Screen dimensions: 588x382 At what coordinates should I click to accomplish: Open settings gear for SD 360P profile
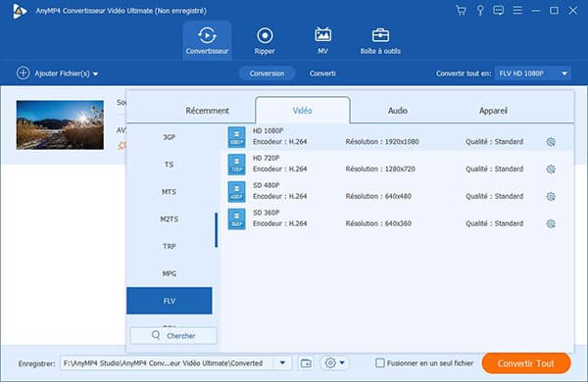tap(551, 223)
